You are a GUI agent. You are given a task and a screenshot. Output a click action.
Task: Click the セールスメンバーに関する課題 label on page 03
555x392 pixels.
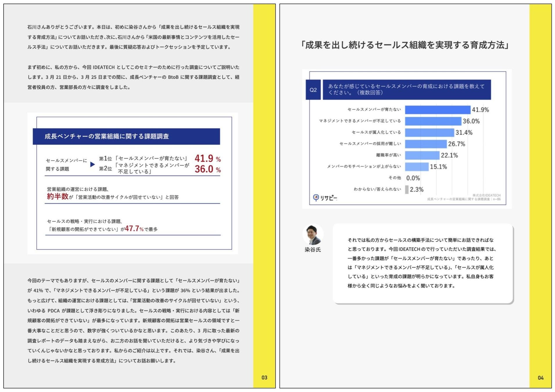pos(67,165)
